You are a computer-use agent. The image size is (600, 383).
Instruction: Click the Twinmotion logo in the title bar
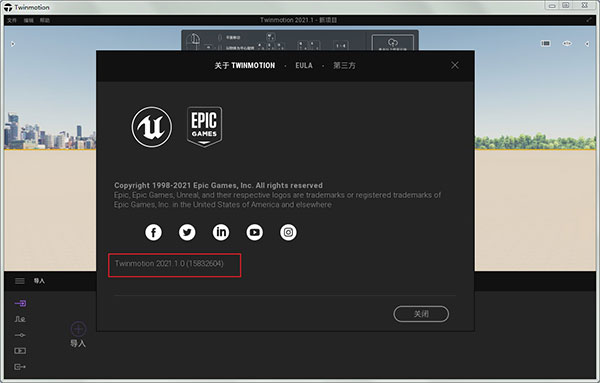point(8,7)
